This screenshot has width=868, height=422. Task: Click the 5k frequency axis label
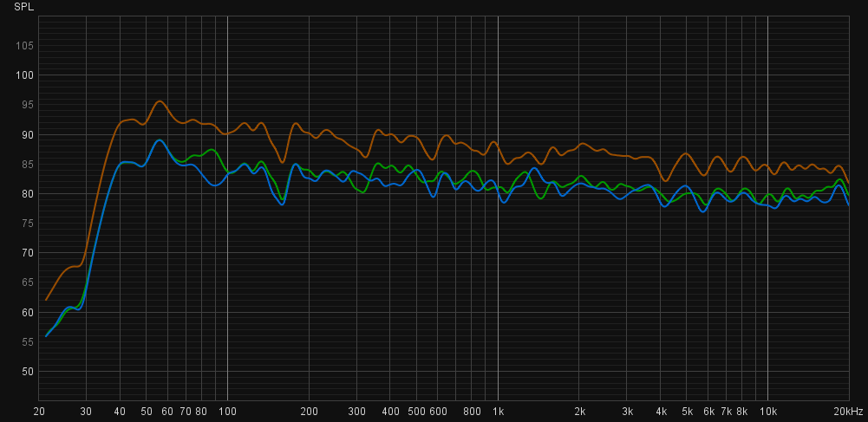[687, 411]
